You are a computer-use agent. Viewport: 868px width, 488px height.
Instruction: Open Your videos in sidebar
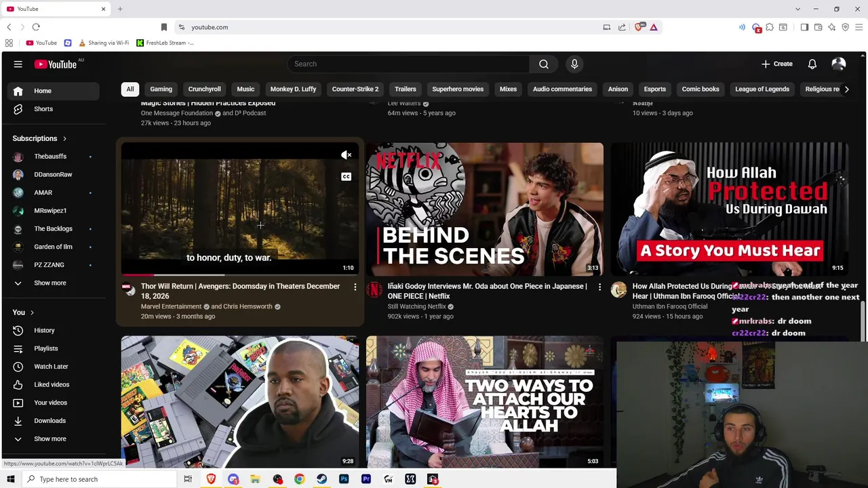pyautogui.click(x=52, y=403)
